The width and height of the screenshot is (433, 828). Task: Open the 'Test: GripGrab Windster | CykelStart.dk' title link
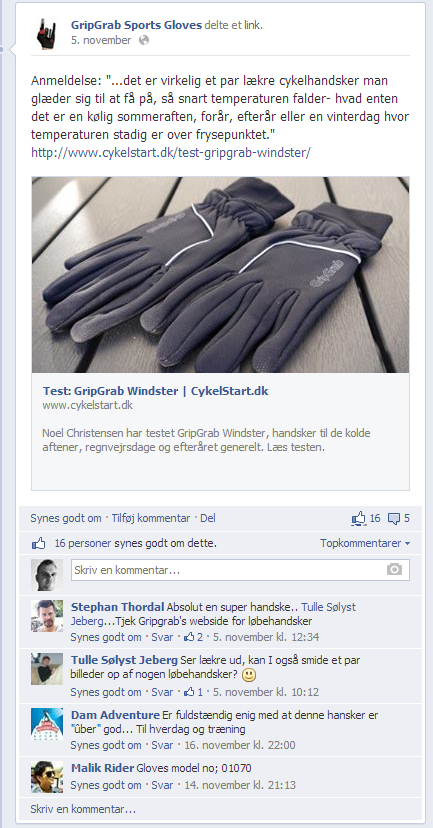click(156, 391)
